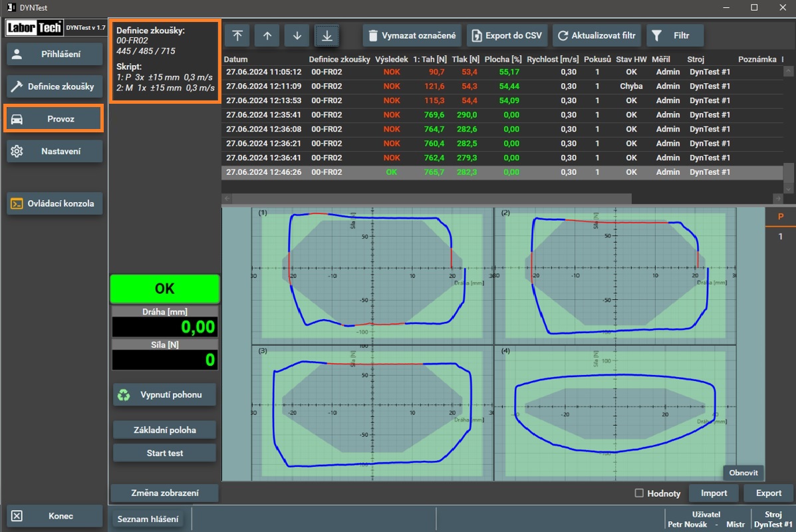Select record dated 27.06.2024 12:36:21

tap(502, 144)
